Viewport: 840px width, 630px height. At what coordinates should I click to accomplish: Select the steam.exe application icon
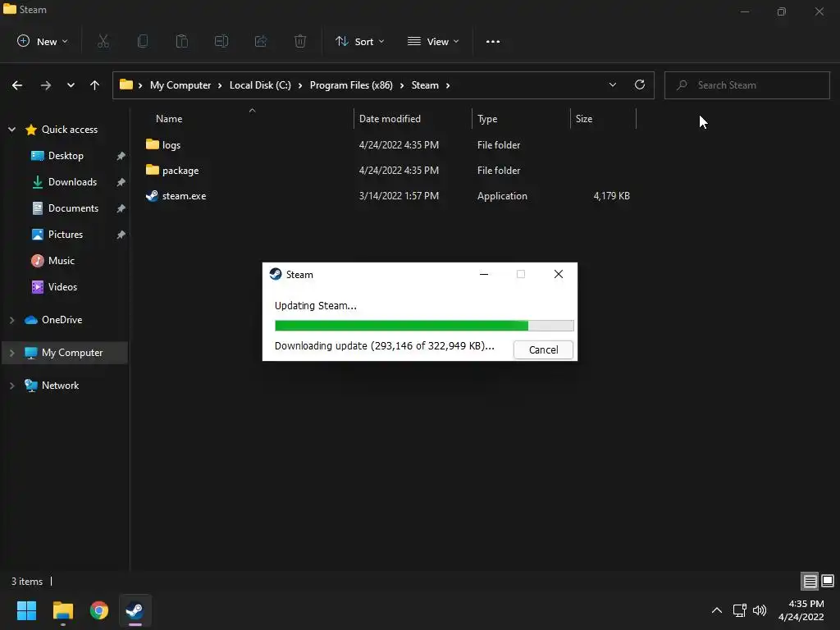coord(152,195)
